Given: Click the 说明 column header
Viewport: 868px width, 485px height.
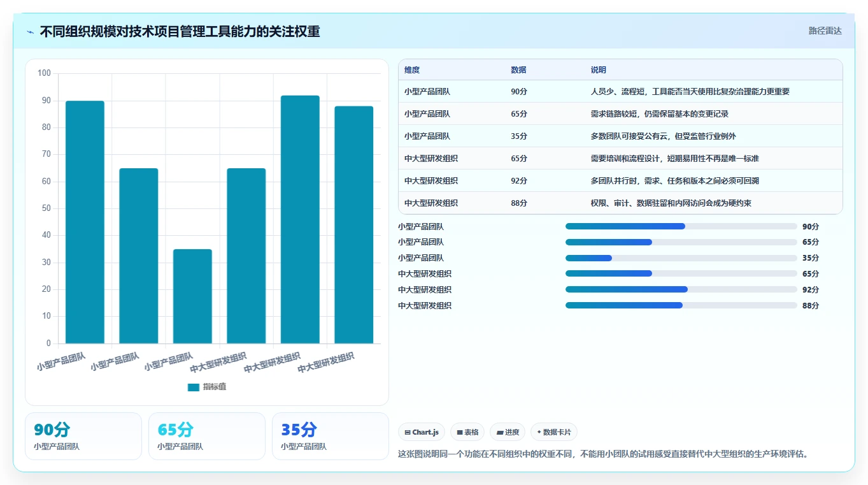Looking at the screenshot, I should click(599, 70).
